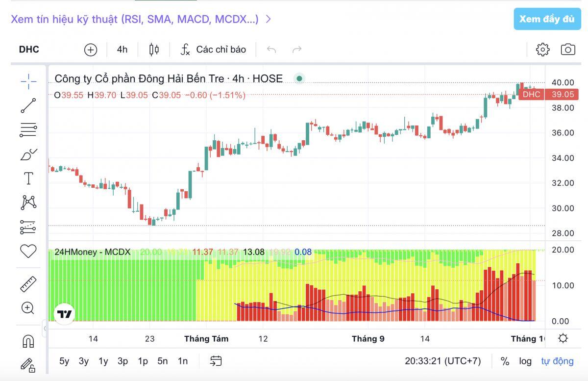The height and width of the screenshot is (381, 588).
Task: Select the 1y date range
Action: (x=103, y=361)
